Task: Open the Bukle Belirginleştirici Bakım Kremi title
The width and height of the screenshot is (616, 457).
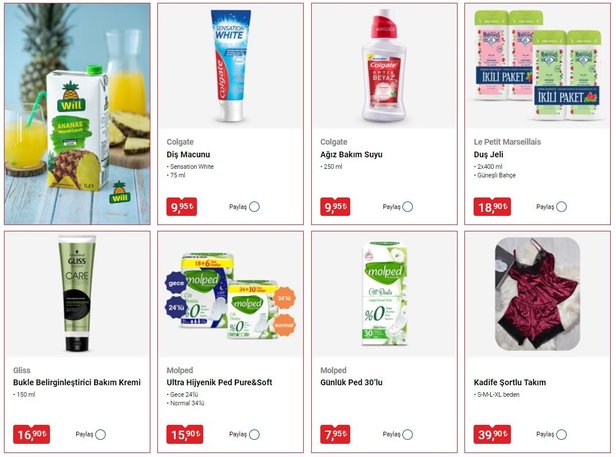Action: (x=77, y=382)
